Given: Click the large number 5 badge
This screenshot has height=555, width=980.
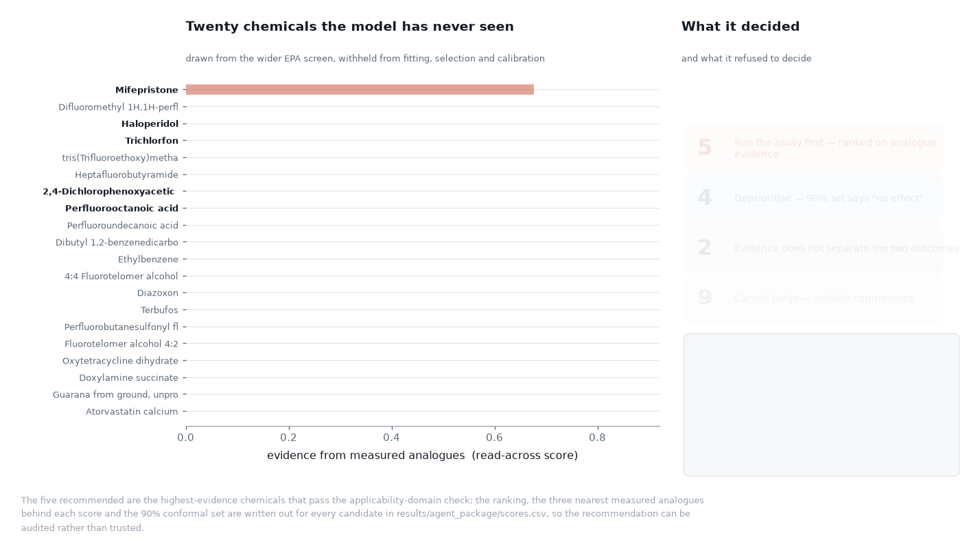Looking at the screenshot, I should click(705, 147).
